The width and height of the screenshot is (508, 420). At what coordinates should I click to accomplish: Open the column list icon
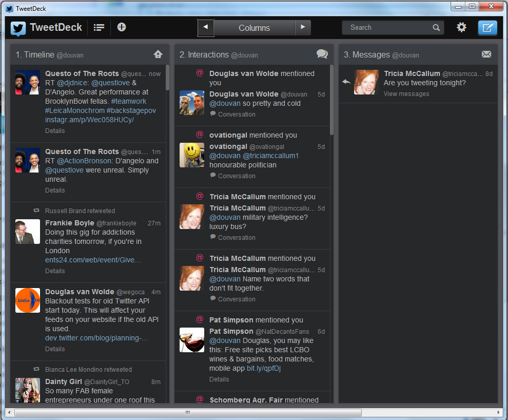(99, 28)
